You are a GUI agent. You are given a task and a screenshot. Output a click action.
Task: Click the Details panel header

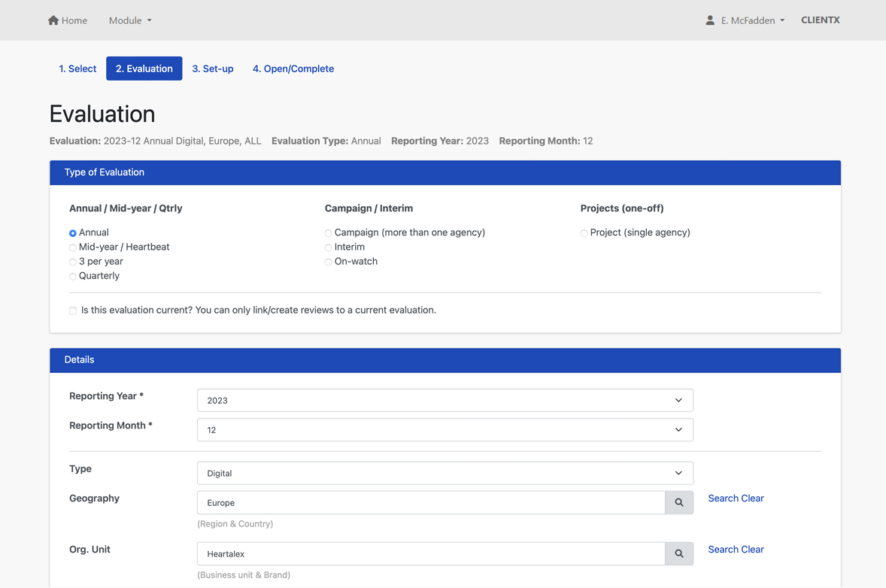pos(445,360)
